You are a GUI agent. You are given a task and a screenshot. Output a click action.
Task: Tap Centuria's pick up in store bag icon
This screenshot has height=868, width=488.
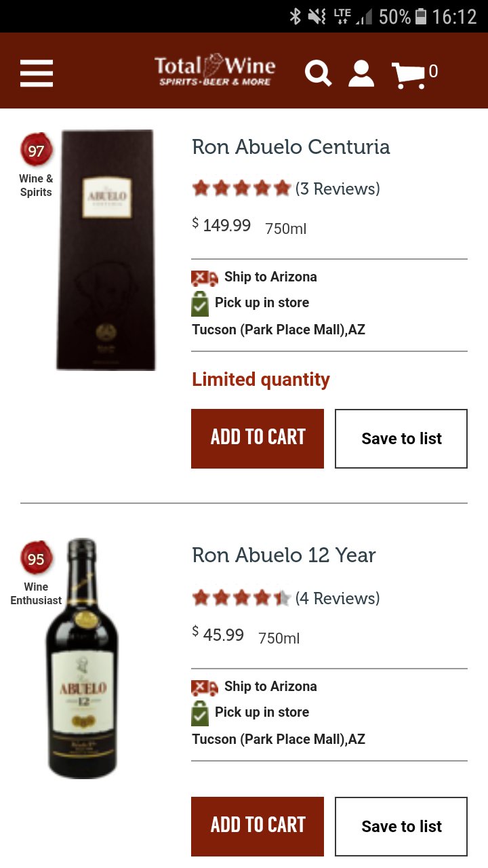pos(200,304)
